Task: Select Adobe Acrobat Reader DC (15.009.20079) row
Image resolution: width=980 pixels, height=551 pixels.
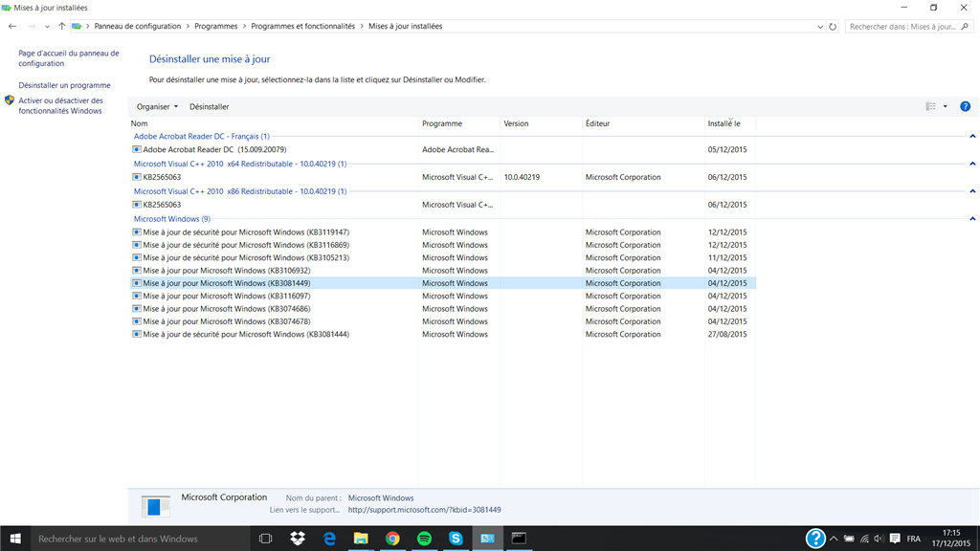Action: tap(442, 150)
